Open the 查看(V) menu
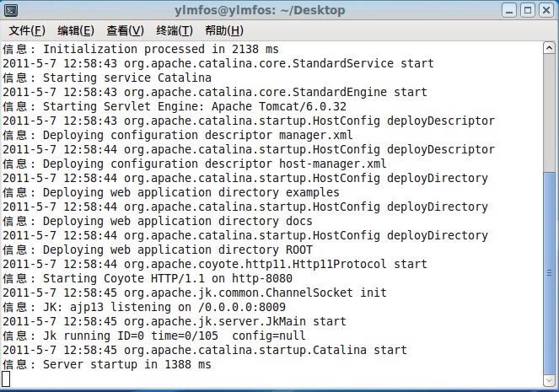This screenshot has width=559, height=392. (125, 31)
